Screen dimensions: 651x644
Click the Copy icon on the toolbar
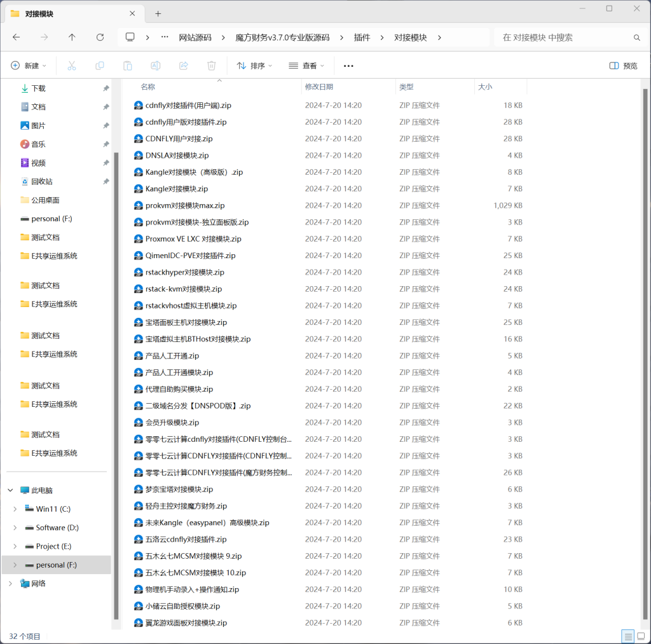coord(99,65)
